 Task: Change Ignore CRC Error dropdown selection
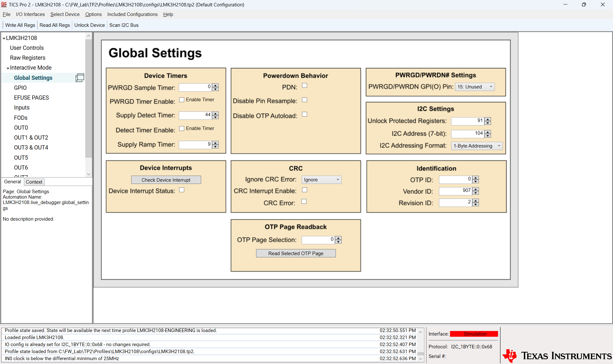(x=321, y=179)
